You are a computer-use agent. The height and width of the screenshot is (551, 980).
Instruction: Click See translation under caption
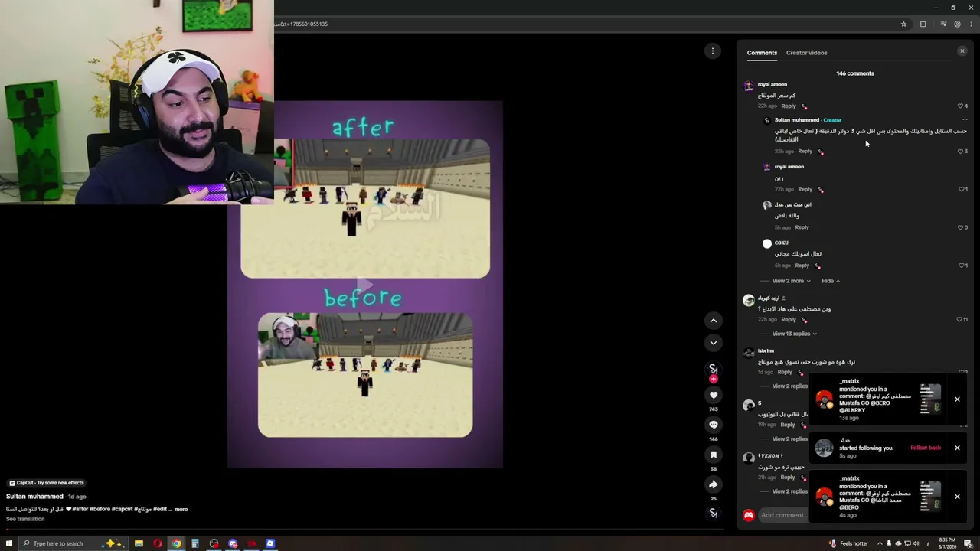point(25,519)
